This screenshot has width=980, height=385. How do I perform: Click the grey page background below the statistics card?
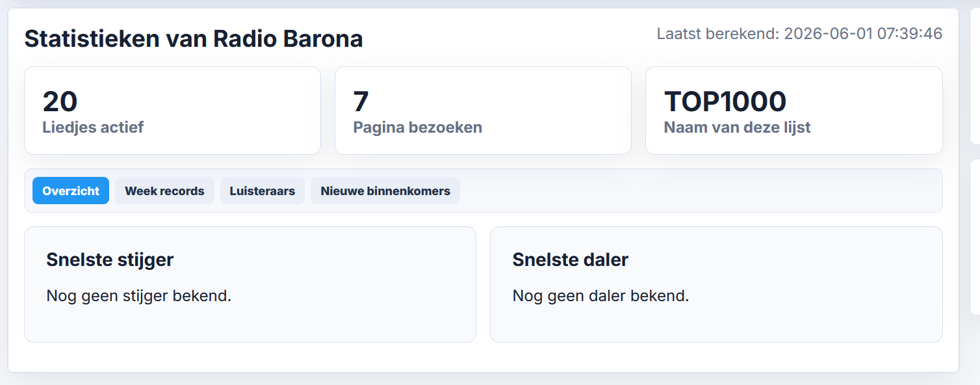pos(484,379)
